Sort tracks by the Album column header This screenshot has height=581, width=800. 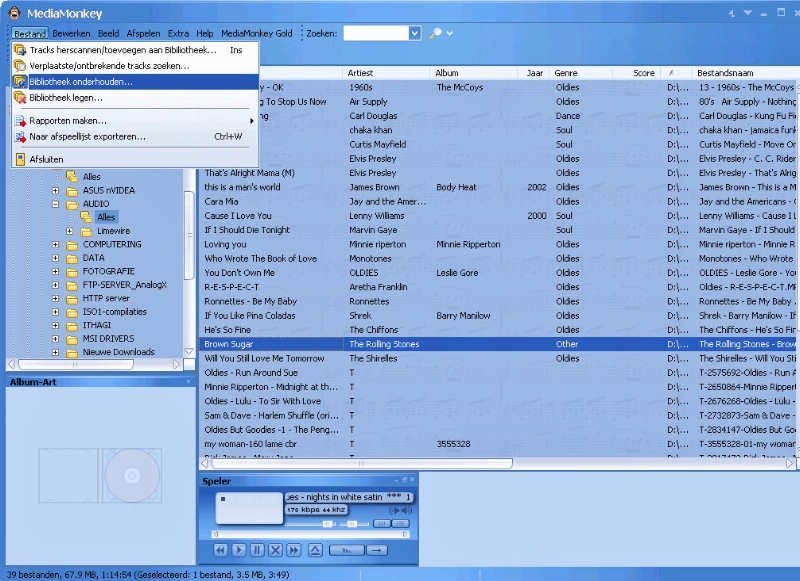(473, 73)
